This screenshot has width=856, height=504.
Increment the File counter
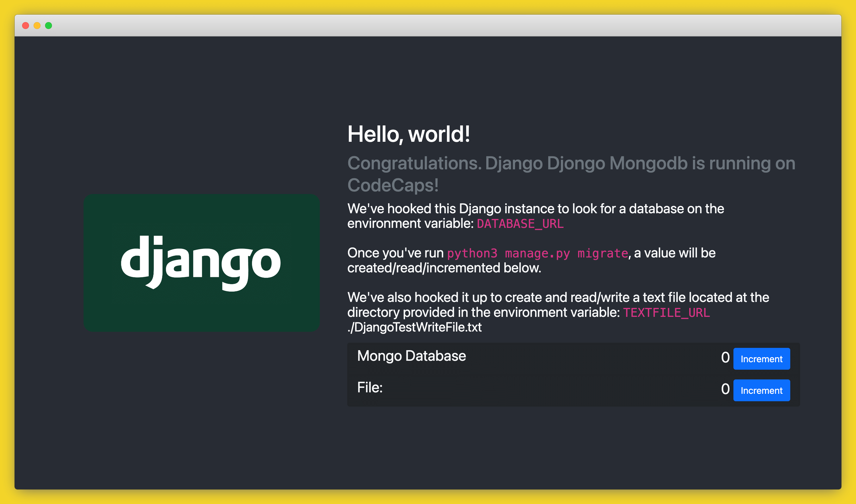pos(762,390)
